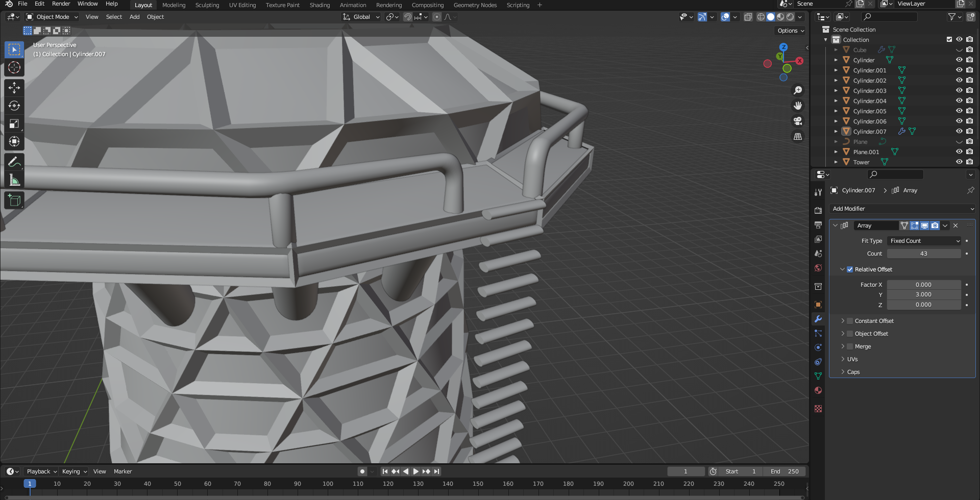Activate the Scale tool

point(14,123)
